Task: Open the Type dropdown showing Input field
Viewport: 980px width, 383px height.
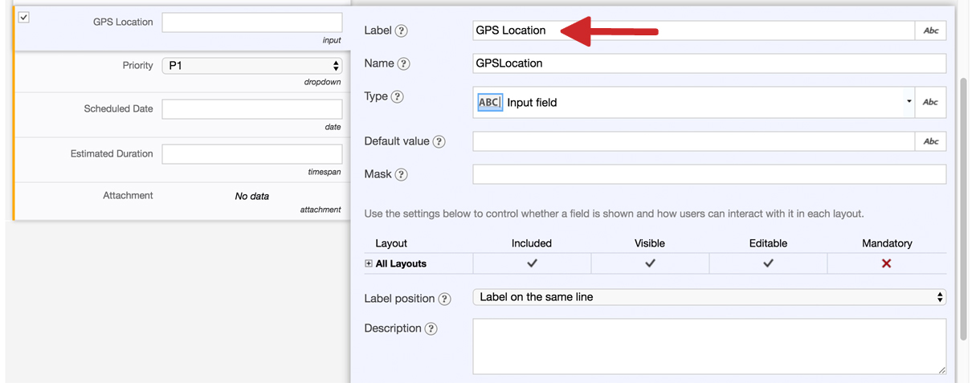Action: [x=694, y=103]
